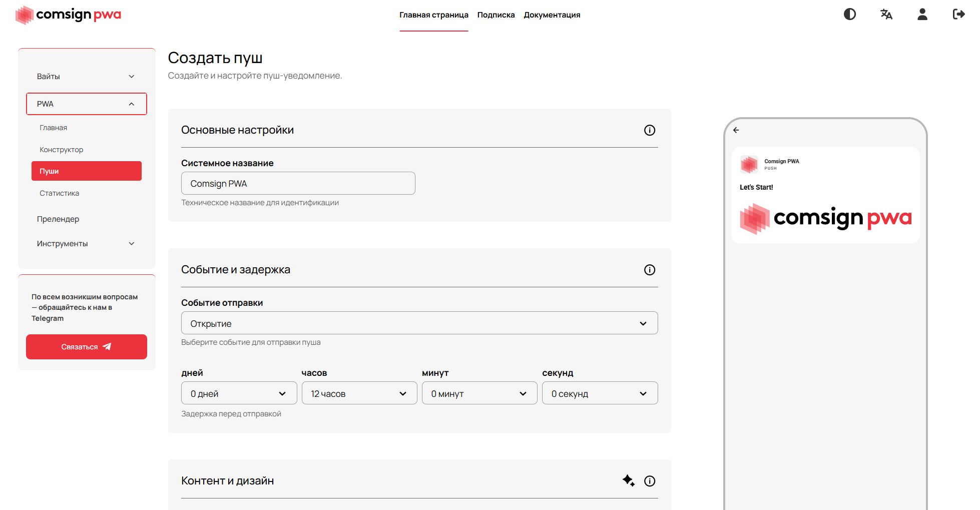Click Техническое название для идентификации hint

coord(260,203)
